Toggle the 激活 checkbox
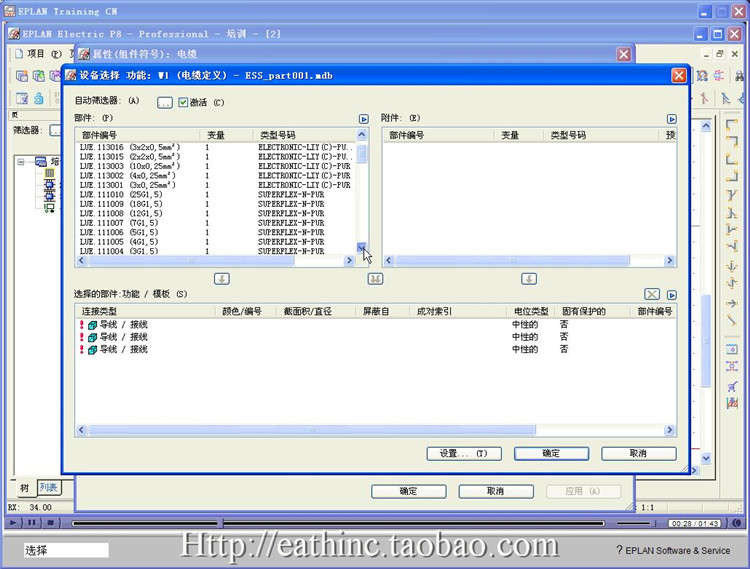The height and width of the screenshot is (569, 750). pyautogui.click(x=183, y=102)
